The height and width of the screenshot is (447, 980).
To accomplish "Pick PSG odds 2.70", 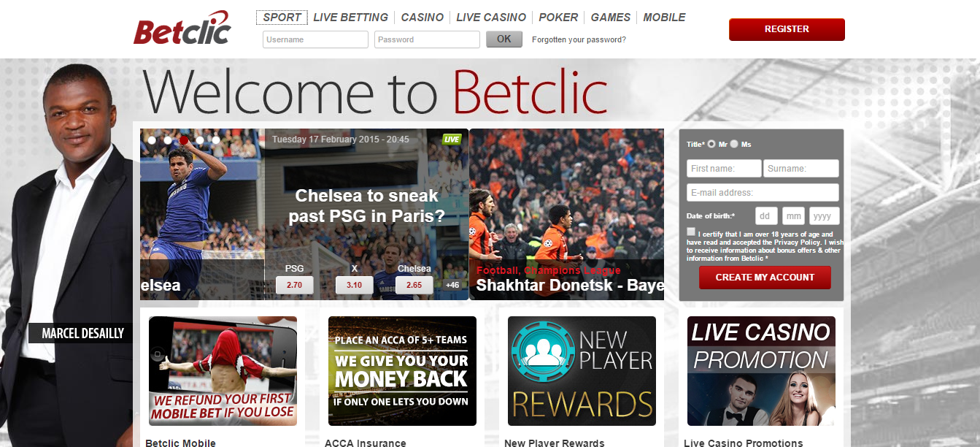I will point(295,285).
